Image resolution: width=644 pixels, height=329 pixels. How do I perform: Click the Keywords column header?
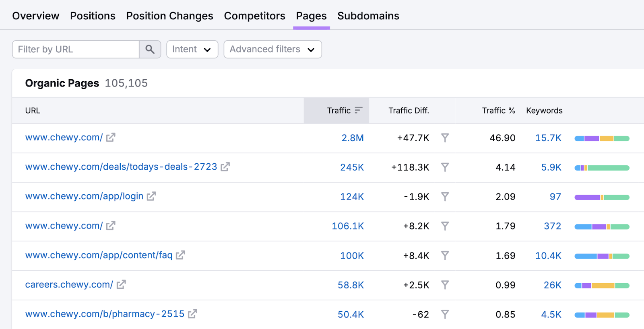coord(544,111)
